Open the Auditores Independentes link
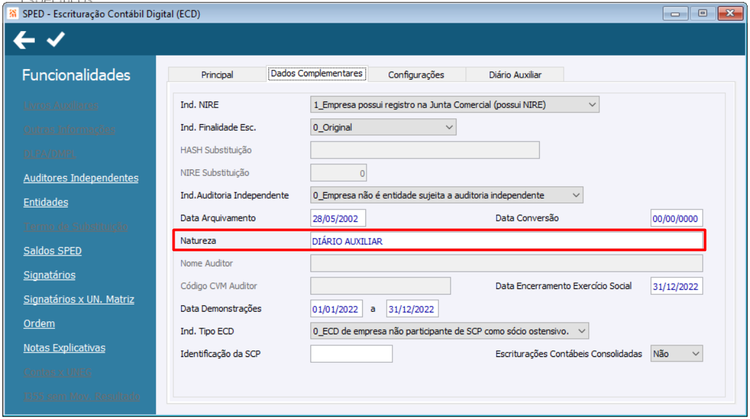 point(81,178)
